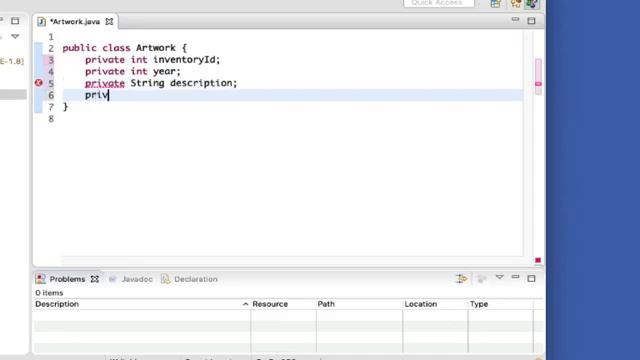
Task: Click line number 8 in the gutter
Action: pyautogui.click(x=51, y=119)
